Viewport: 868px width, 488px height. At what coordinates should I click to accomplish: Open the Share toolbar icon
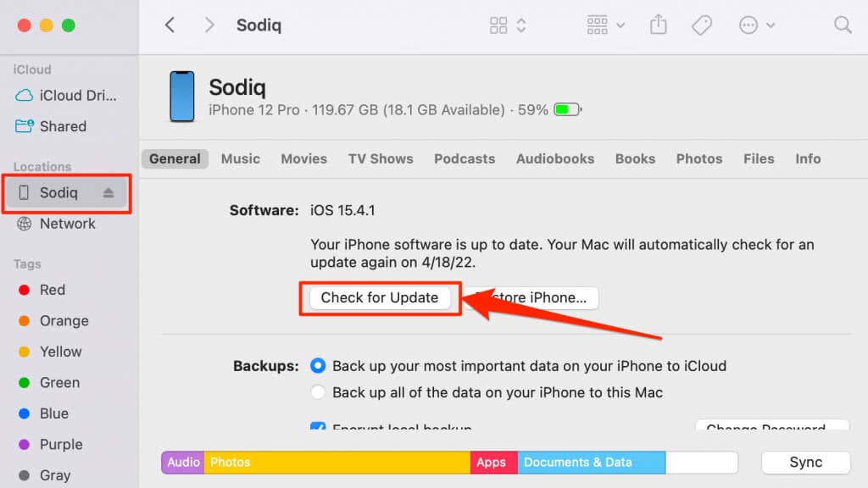pos(658,25)
